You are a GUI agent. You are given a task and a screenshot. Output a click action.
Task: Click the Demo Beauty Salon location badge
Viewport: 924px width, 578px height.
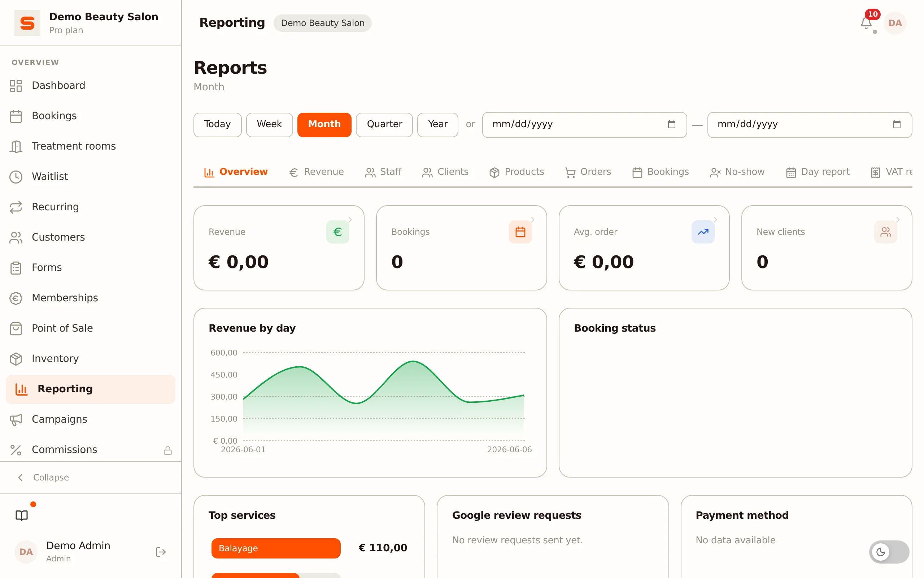tap(322, 23)
